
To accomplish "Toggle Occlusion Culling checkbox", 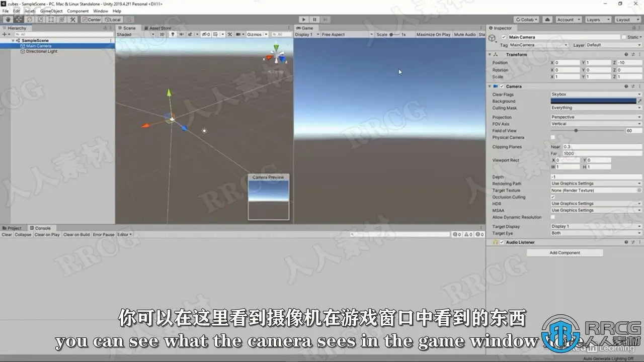I will click(x=553, y=197).
